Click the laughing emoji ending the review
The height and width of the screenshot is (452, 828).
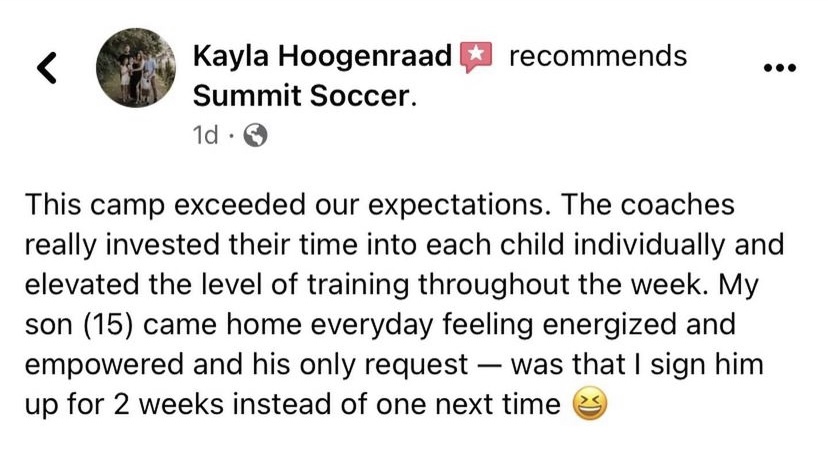tap(587, 405)
